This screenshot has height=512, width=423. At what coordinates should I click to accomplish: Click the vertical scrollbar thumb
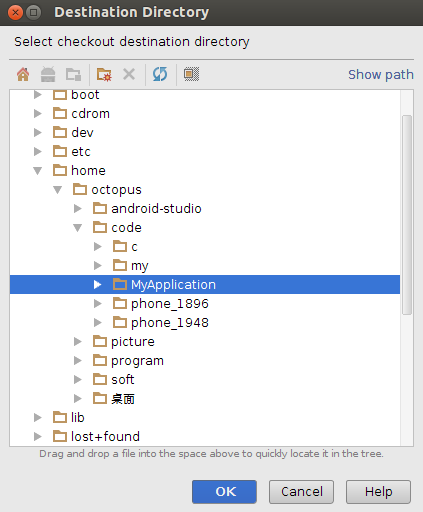point(407,215)
